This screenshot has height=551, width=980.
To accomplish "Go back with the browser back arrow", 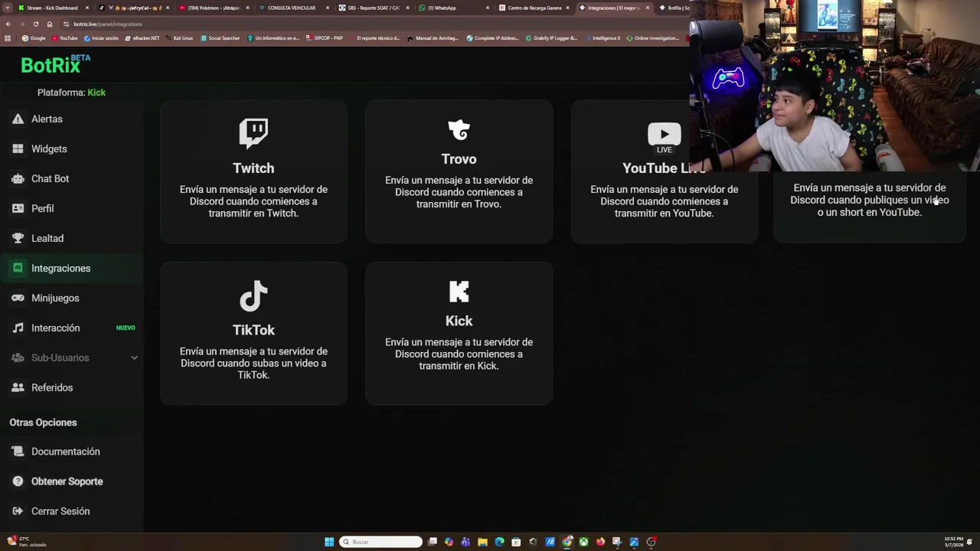I will click(x=8, y=24).
